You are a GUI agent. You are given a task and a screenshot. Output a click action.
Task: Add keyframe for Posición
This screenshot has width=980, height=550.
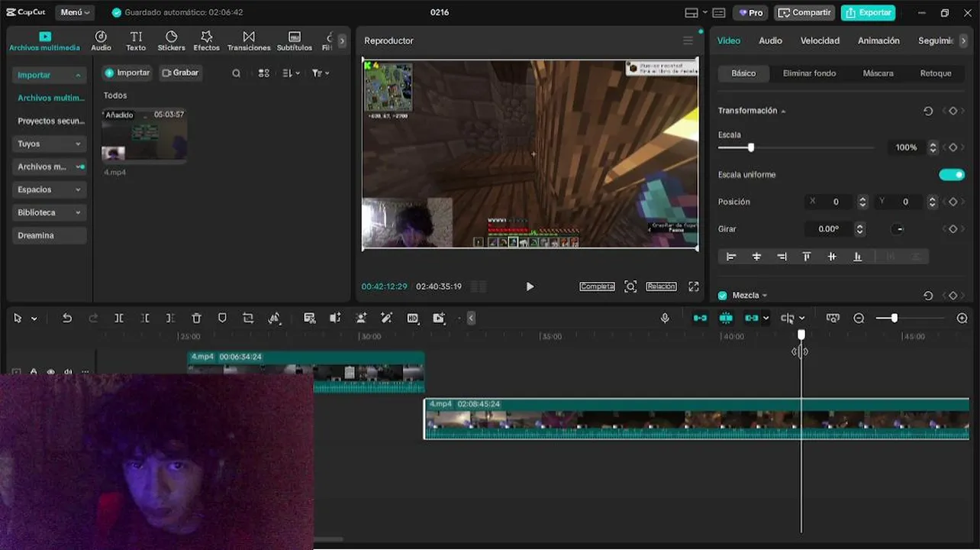click(953, 202)
